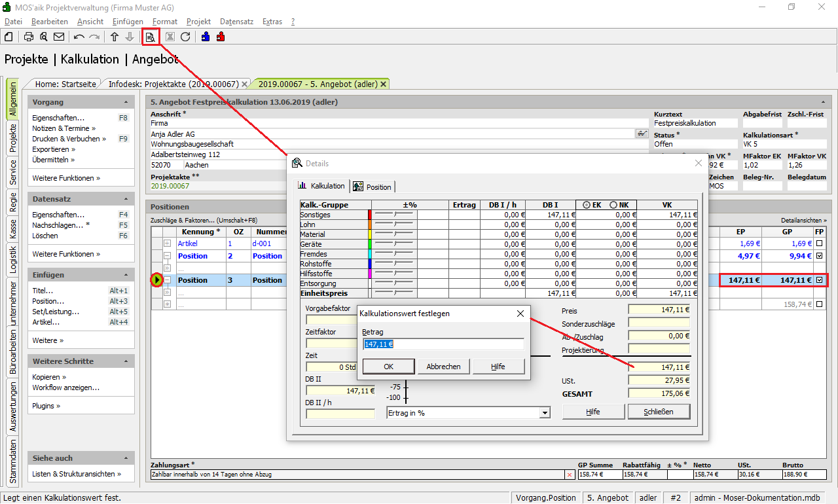Click the undo arrow icon
The image size is (838, 504).
[x=79, y=37]
